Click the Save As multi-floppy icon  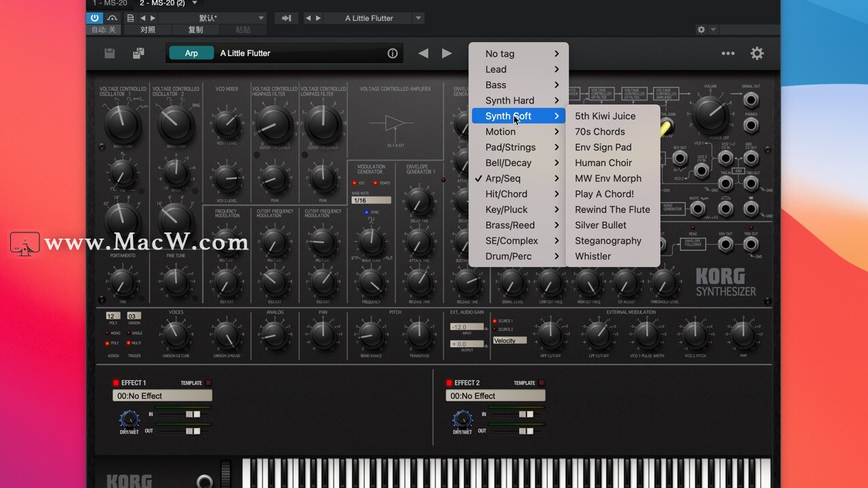pos(138,53)
